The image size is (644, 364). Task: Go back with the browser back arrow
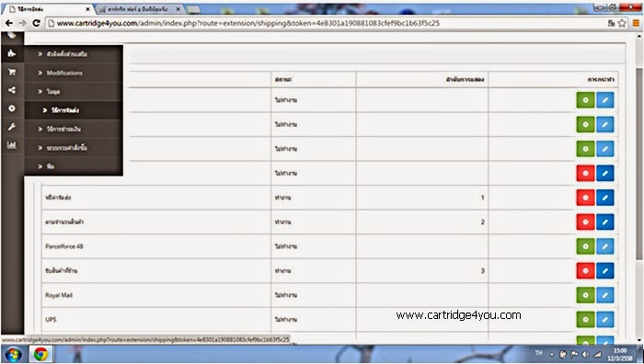tap(9, 23)
